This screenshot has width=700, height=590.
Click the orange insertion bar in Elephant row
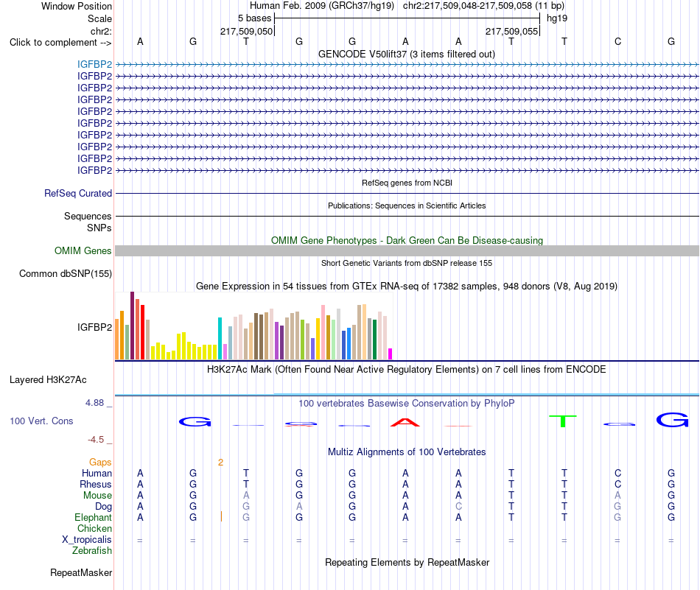pyautogui.click(x=222, y=516)
